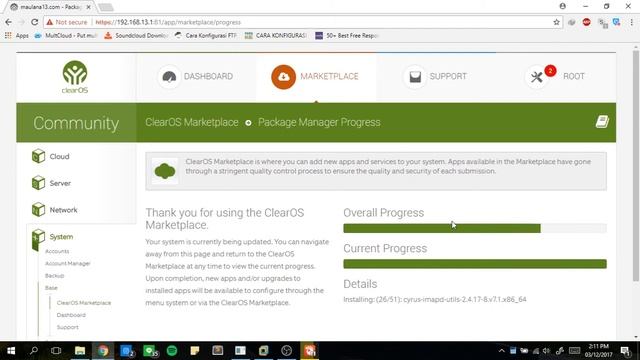This screenshot has width=640, height=360.
Task: Open Cara Konfigurasi FTP bookmark
Action: 205,36
